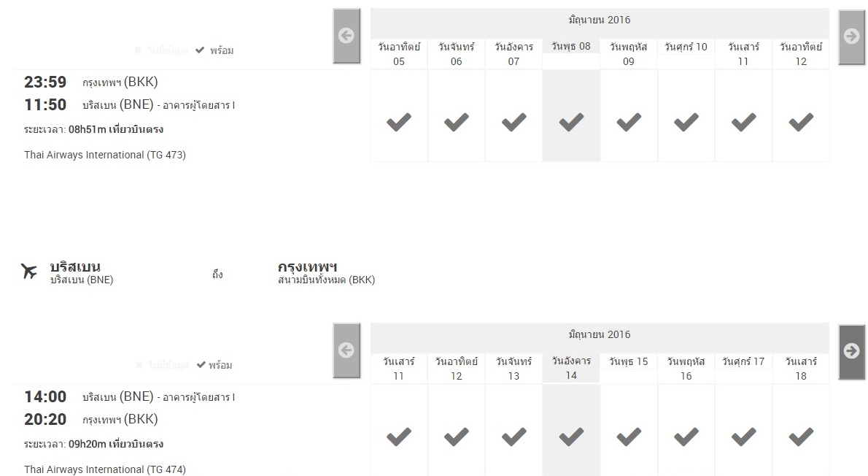This screenshot has width=868, height=476.
Task: Click Thai Airways International (TG 474) flight
Action: pyautogui.click(x=105, y=469)
